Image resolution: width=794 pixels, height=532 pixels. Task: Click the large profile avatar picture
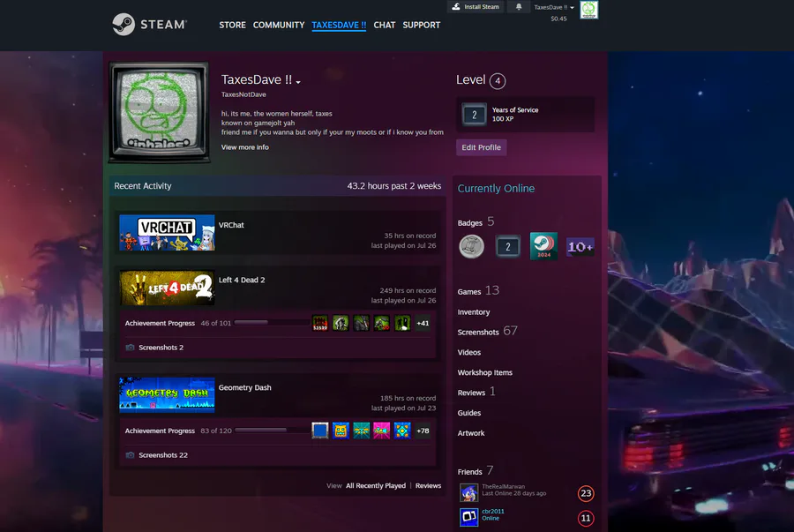(x=159, y=112)
